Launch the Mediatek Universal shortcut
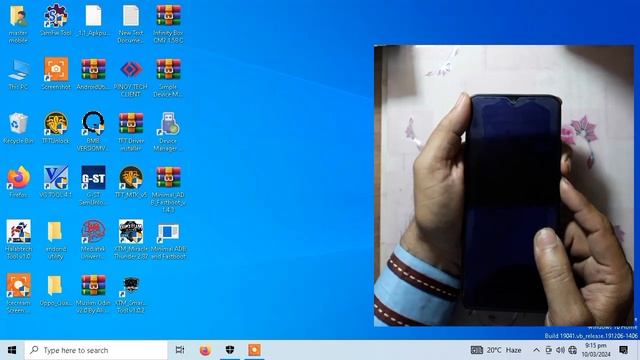This screenshot has height=360, width=640. 93,240
